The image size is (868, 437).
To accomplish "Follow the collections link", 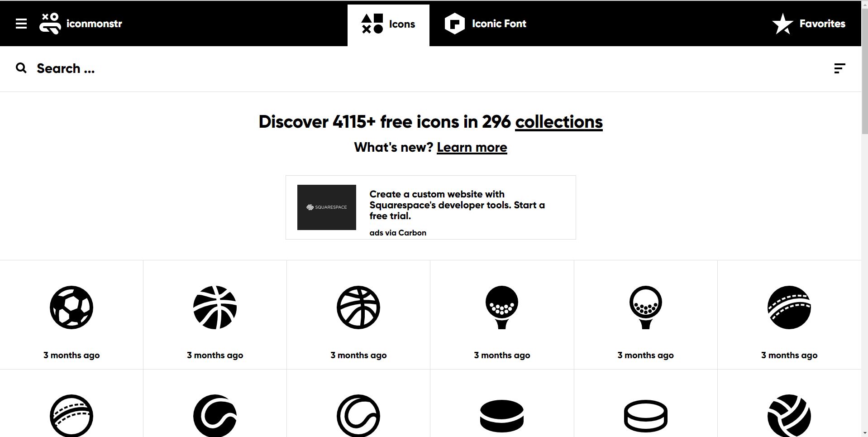I will tap(558, 122).
